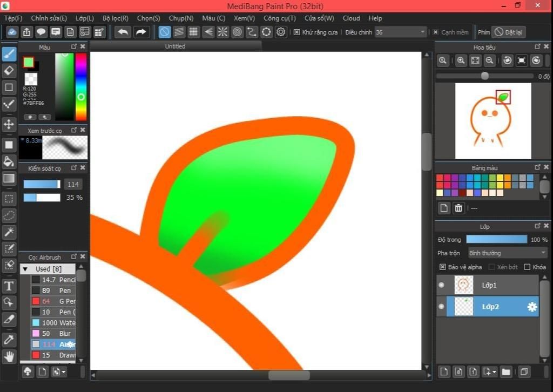Uncheck the Bảo vệ alpha checkbox
Screen dimensions: 553x392
442,267
